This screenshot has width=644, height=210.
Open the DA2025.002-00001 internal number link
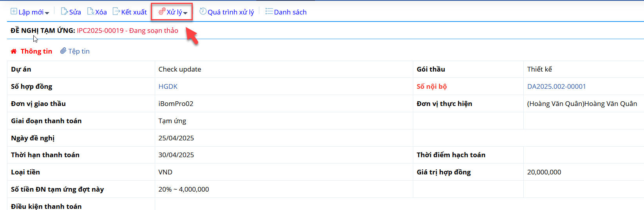coord(557,86)
